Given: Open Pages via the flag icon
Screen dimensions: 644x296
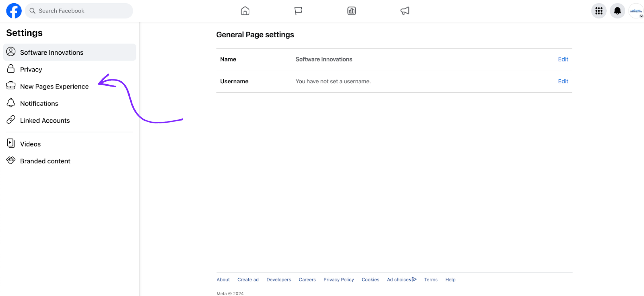Looking at the screenshot, I should point(298,11).
